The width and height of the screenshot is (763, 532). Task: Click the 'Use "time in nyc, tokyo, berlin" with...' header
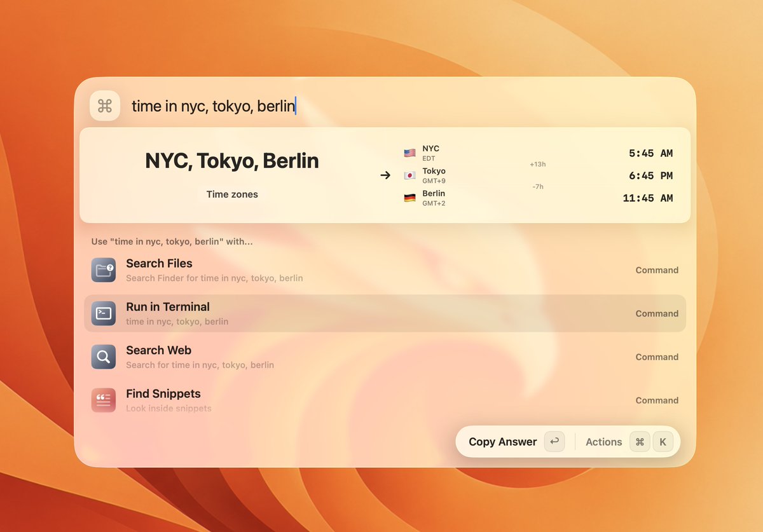pyautogui.click(x=172, y=242)
